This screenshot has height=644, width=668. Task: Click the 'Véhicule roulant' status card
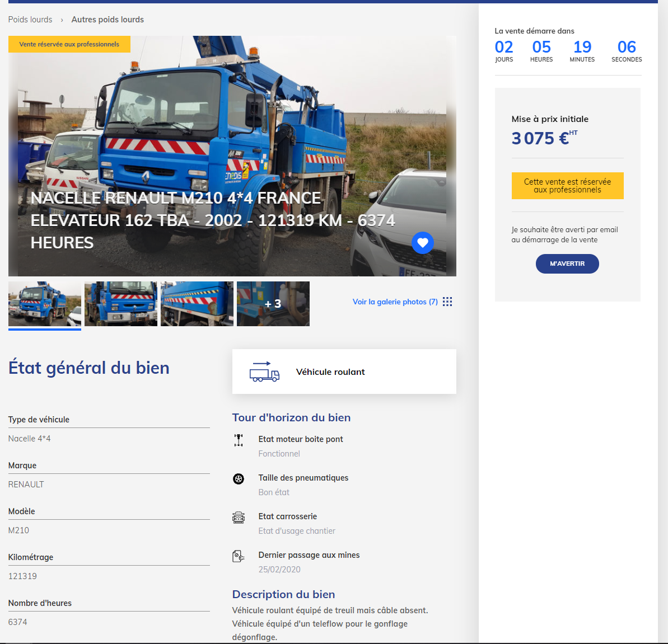(344, 372)
